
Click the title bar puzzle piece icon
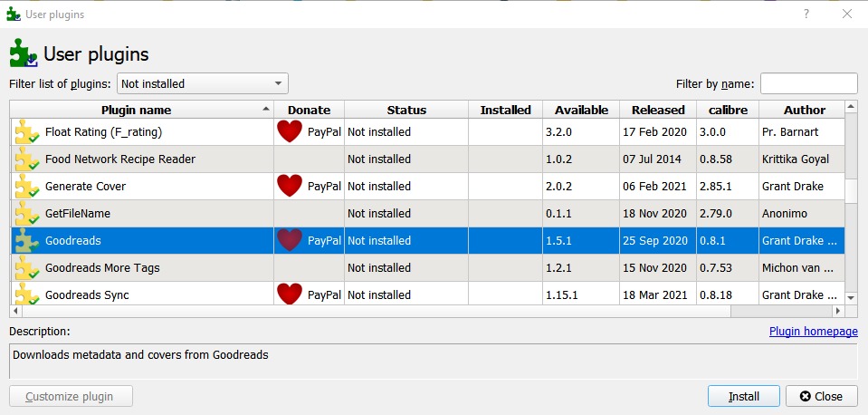tap(14, 14)
